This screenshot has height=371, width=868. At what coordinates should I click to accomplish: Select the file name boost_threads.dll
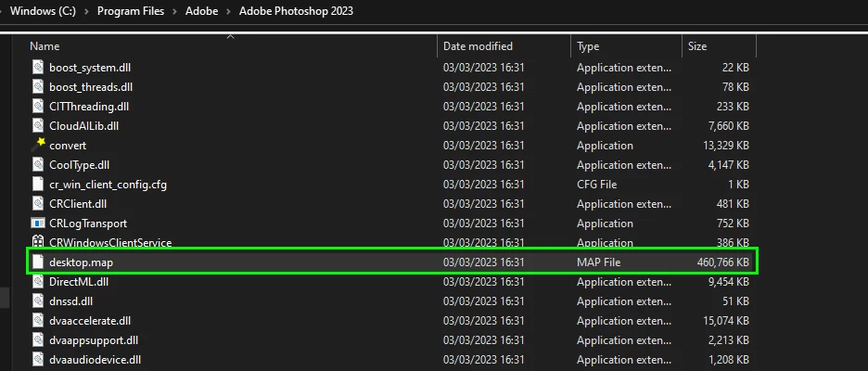point(91,87)
